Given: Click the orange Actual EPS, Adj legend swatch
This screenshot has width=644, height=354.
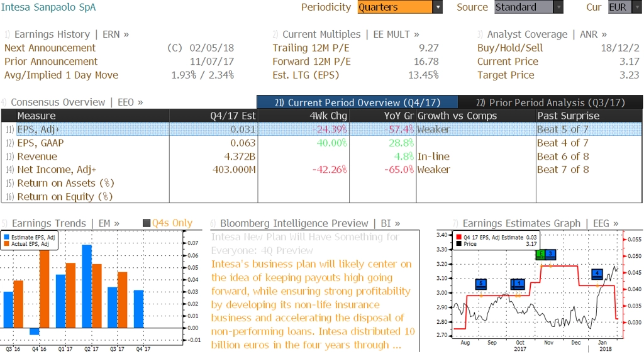Looking at the screenshot, I should click(6, 244).
